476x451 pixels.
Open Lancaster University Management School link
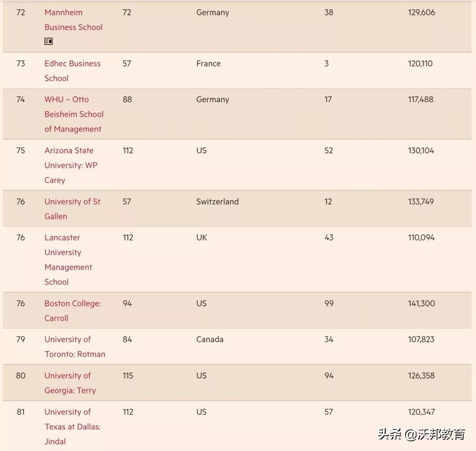(x=68, y=259)
